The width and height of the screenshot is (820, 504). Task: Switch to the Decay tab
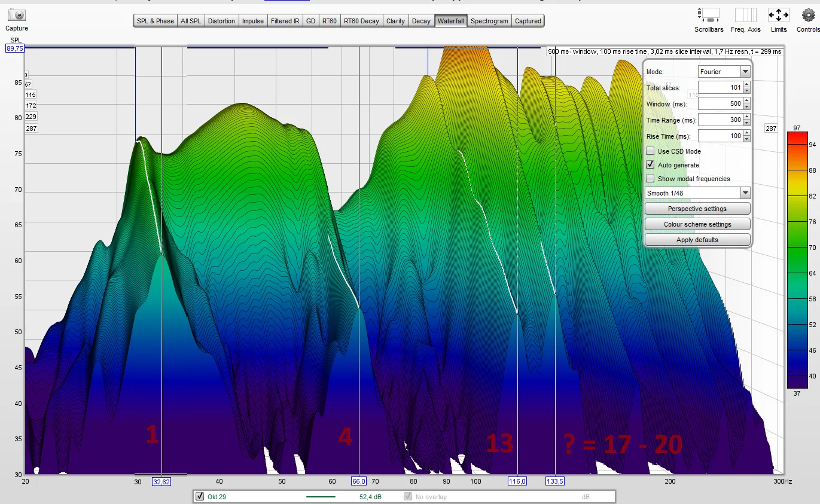tap(421, 21)
